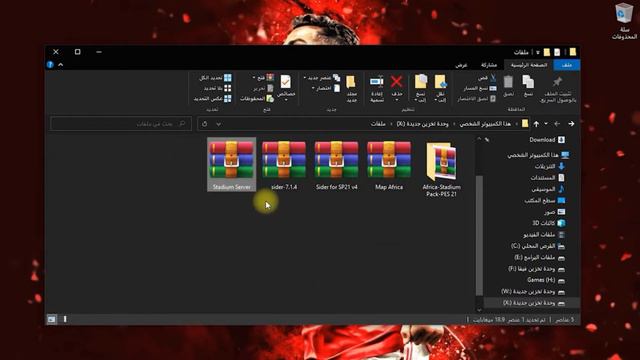The height and width of the screenshot is (360, 640).
Task: Click the ملفات breadcrumb in address bar
Action: click(x=378, y=124)
